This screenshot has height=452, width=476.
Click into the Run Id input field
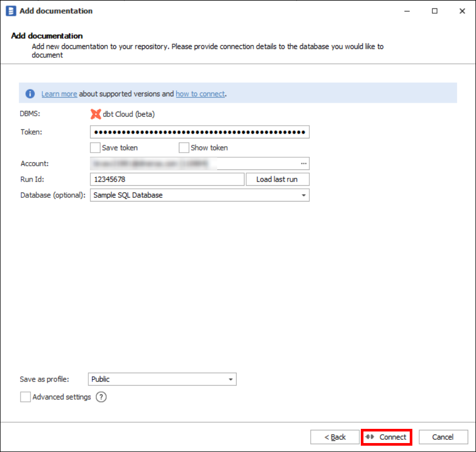click(x=167, y=179)
